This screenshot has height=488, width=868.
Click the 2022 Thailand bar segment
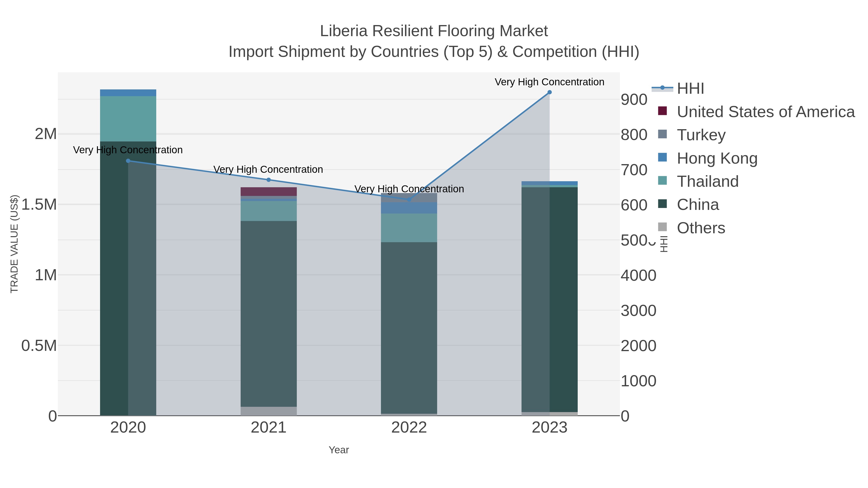[x=409, y=228]
